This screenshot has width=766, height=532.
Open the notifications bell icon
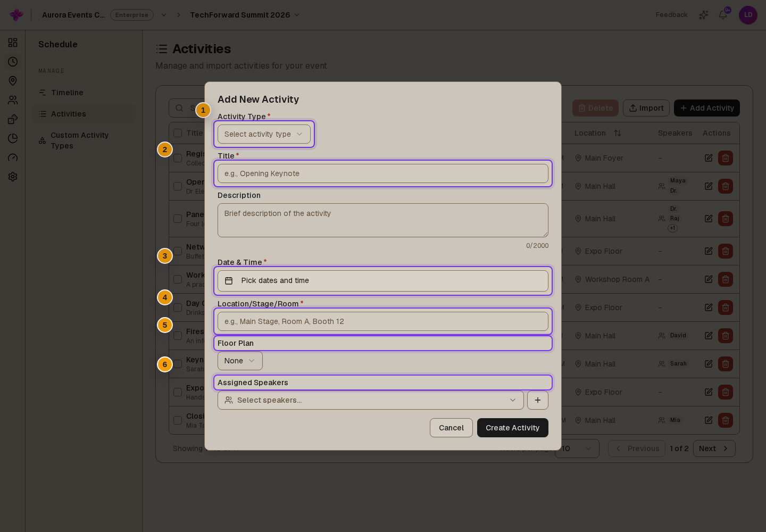pyautogui.click(x=723, y=15)
